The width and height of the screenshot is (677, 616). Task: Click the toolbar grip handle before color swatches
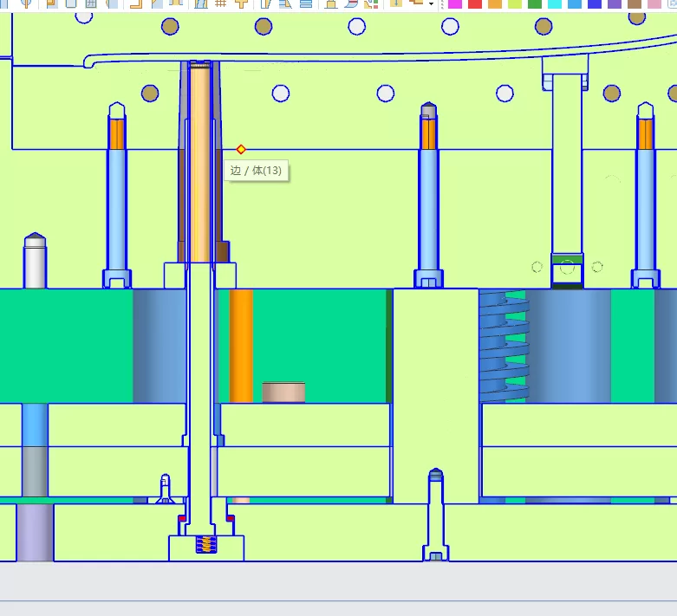point(442,3)
